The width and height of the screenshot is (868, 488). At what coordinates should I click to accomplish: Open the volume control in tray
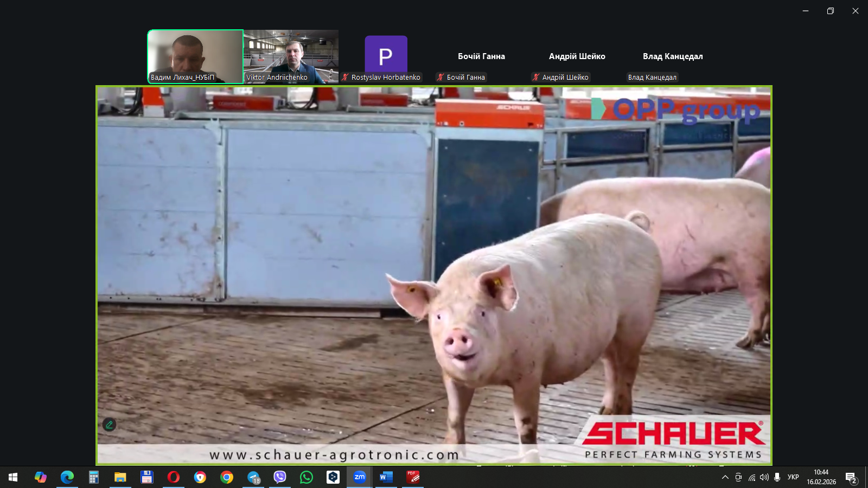(764, 477)
